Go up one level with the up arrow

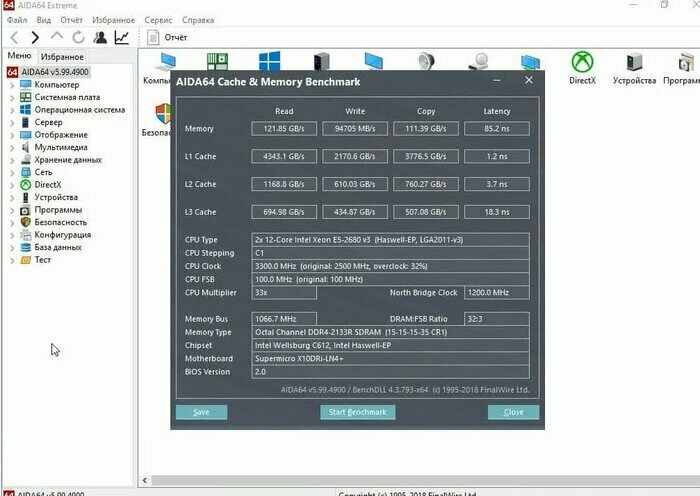[x=57, y=37]
